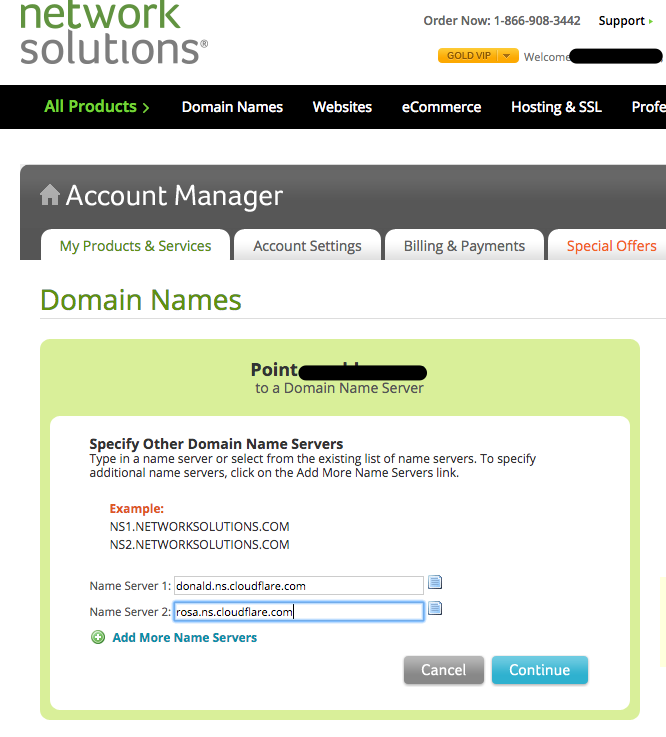Viewport: 666px width, 737px height.
Task: Click the 'Name Server 1:' label
Action: tap(130, 586)
